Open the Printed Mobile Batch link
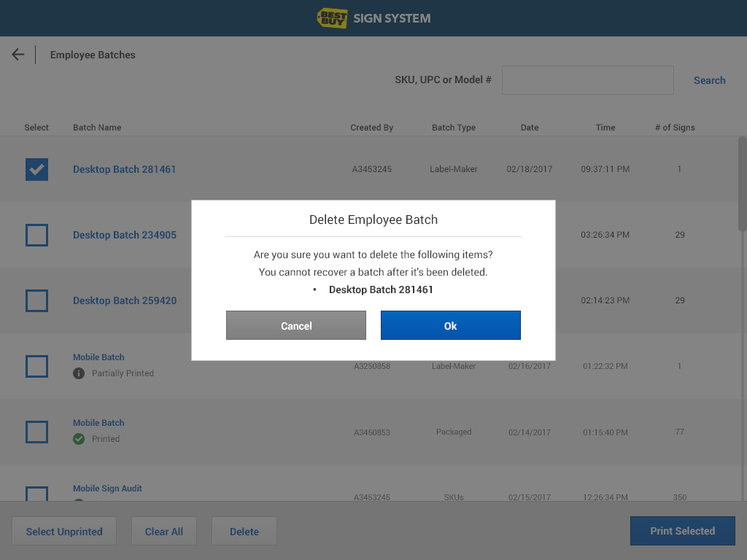Screen dimensions: 747x560 [x=98, y=423]
